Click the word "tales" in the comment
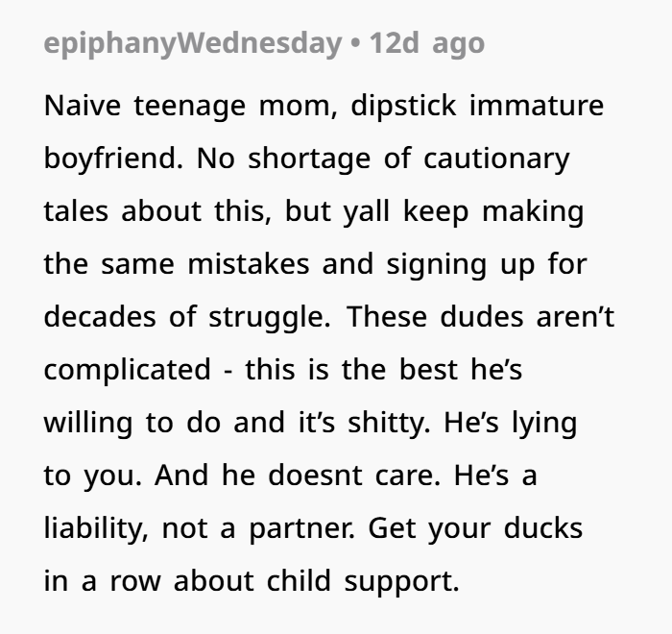Viewport: 672px width, 634px height. point(75,211)
